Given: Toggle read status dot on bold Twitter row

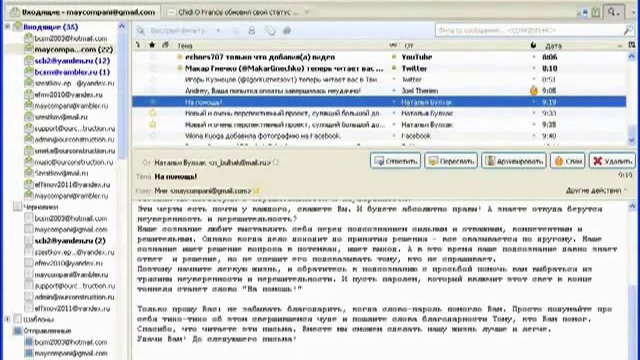Looking at the screenshot, I should click(x=394, y=68).
